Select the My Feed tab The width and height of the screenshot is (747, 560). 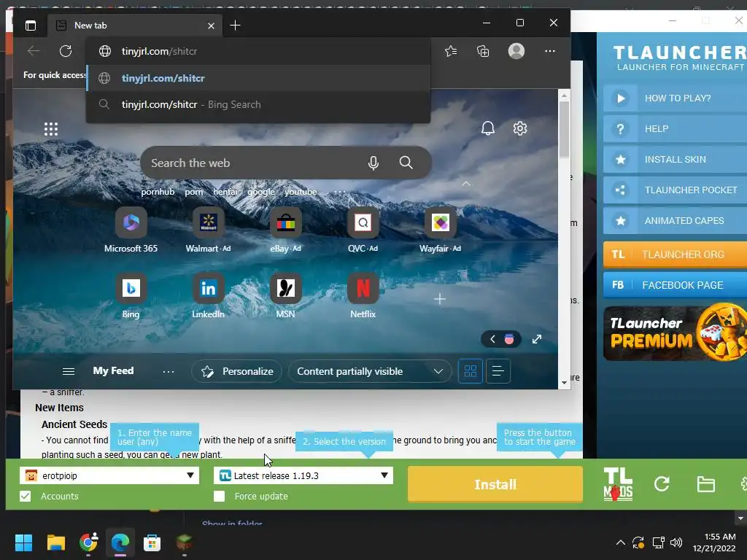(x=113, y=371)
